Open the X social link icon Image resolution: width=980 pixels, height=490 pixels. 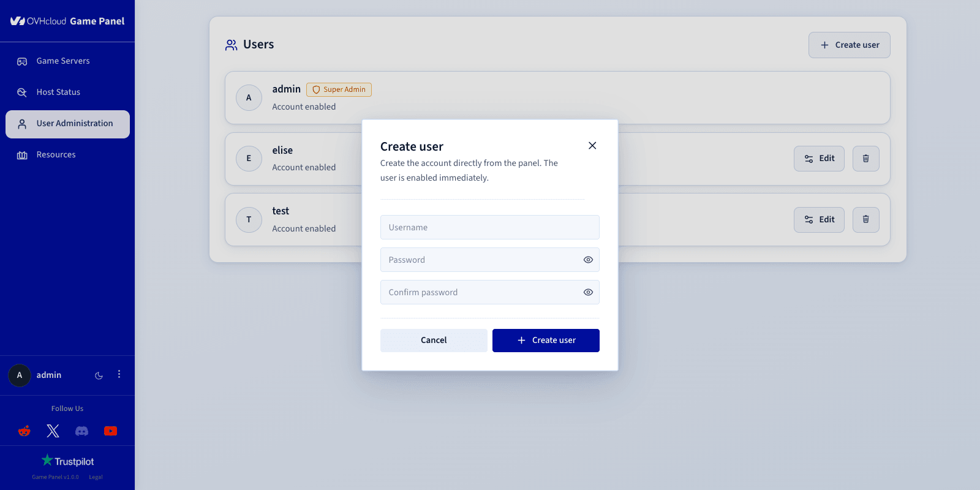53,431
